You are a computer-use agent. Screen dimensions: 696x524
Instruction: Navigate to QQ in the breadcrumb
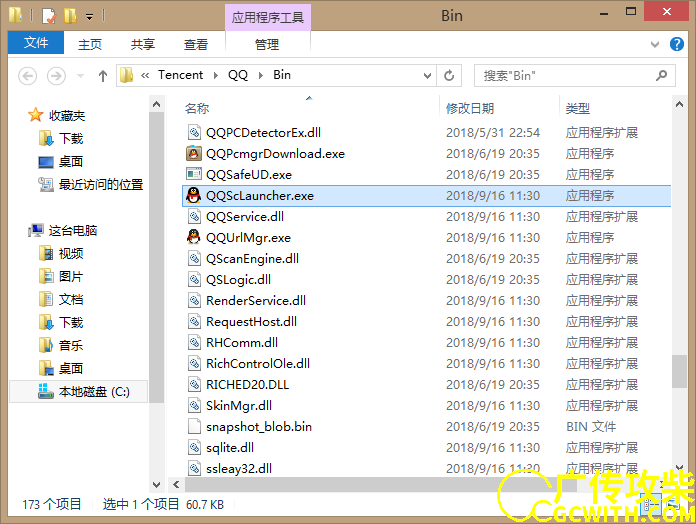coord(238,75)
